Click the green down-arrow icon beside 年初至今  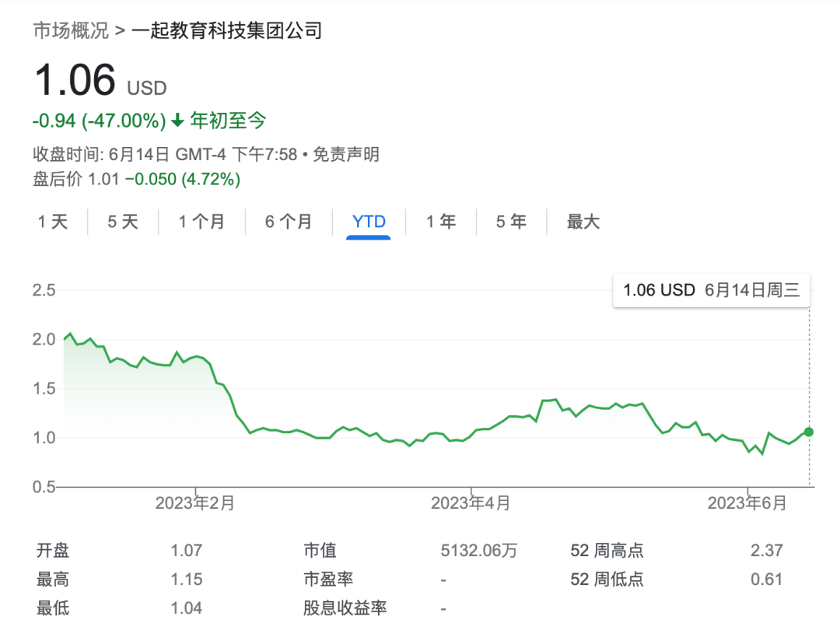click(x=177, y=121)
